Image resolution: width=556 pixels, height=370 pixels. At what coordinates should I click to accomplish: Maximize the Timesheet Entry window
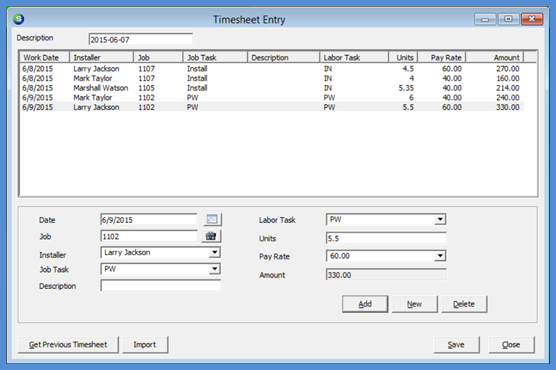point(508,19)
